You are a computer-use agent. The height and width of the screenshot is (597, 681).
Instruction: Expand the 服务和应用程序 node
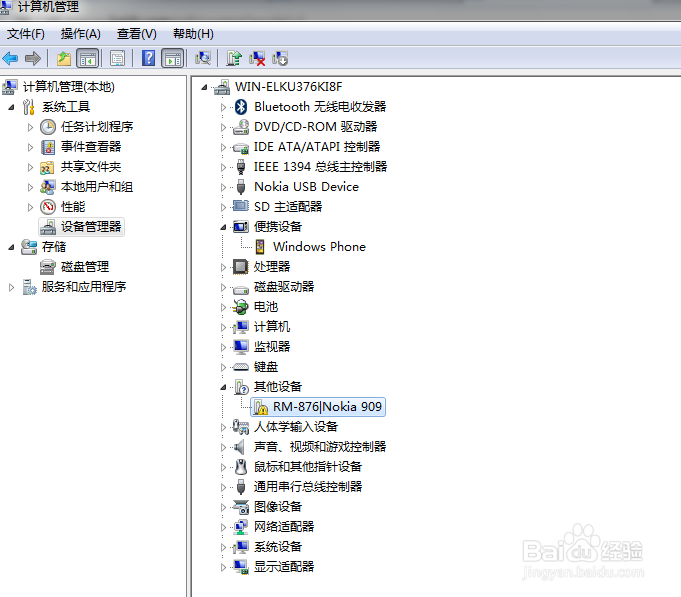[x=11, y=287]
